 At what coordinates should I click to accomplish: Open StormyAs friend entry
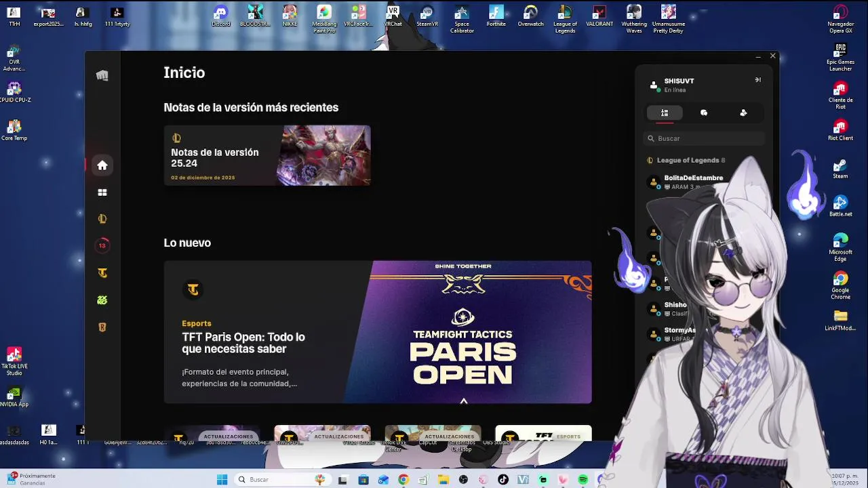(671, 334)
